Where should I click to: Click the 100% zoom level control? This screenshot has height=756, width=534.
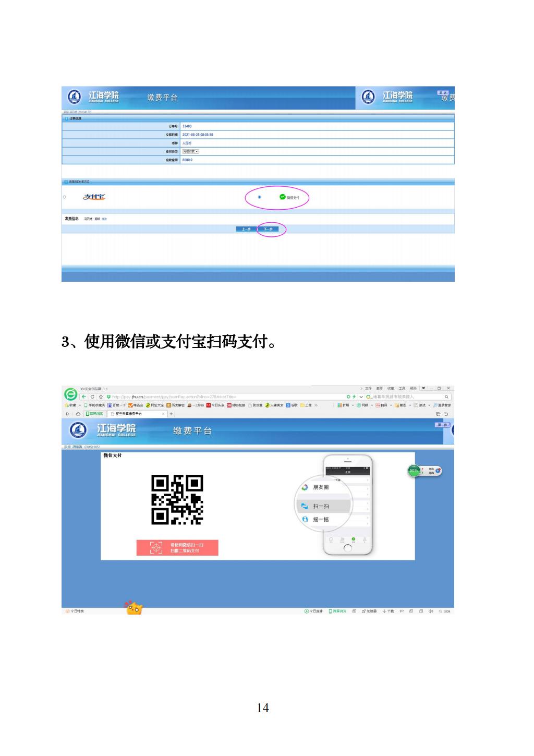coord(445,611)
